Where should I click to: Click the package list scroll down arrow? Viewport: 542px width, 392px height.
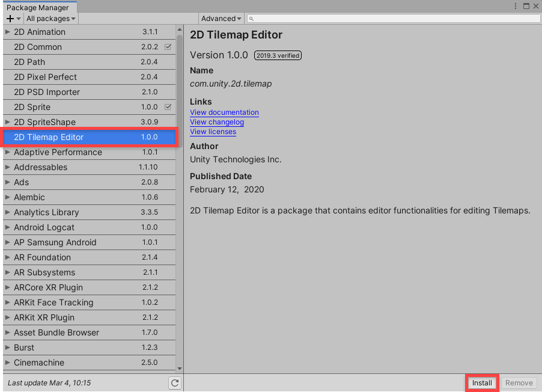point(180,369)
